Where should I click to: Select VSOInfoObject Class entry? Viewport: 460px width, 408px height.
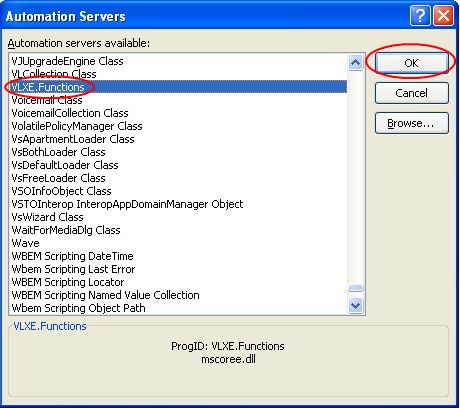tap(61, 191)
